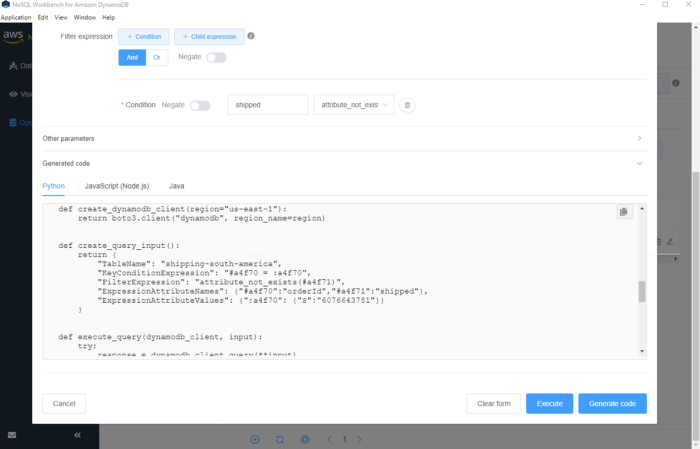
Task: Go to previous page with left arrow
Action: (x=329, y=440)
